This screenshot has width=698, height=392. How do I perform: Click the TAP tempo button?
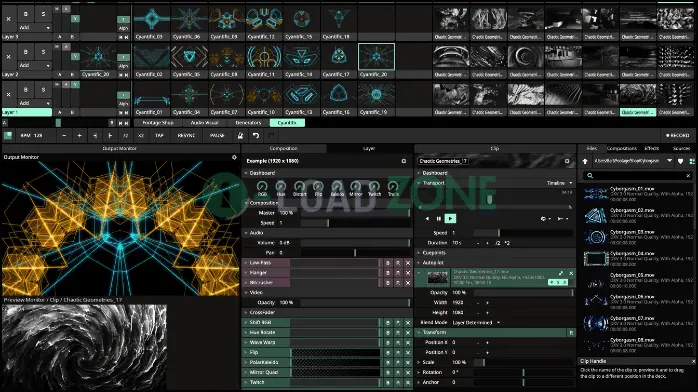click(159, 135)
